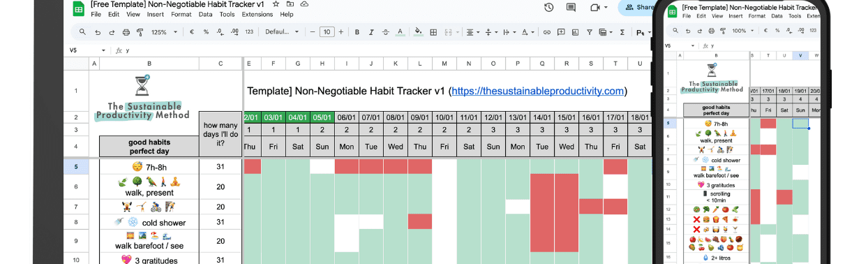Decrease decimal places button
868x264 pixels.
[220, 32]
